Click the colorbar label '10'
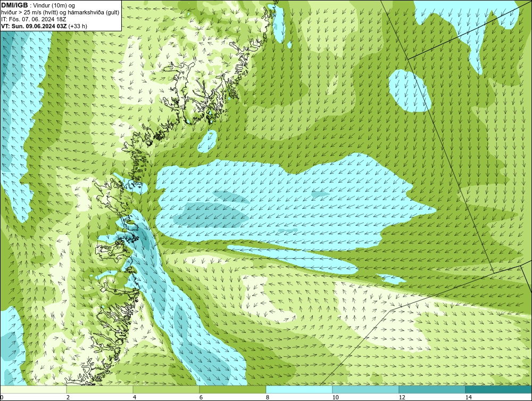This screenshot has width=532, height=401. click(x=336, y=398)
